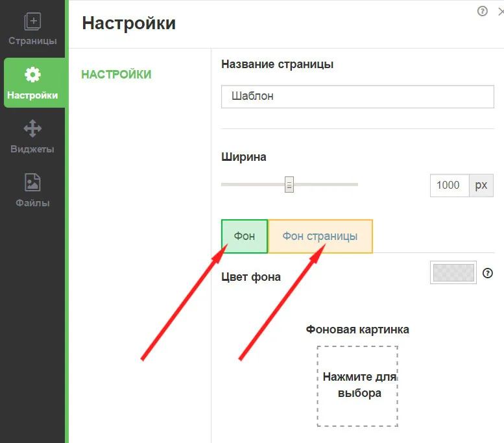Click help icon beside background color

point(487,273)
